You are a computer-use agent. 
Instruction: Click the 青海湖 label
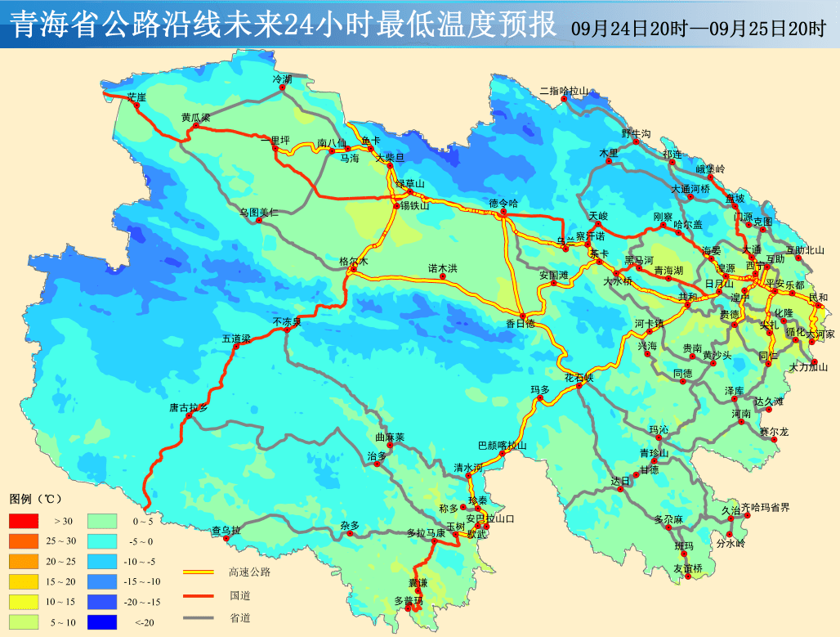click(668, 271)
